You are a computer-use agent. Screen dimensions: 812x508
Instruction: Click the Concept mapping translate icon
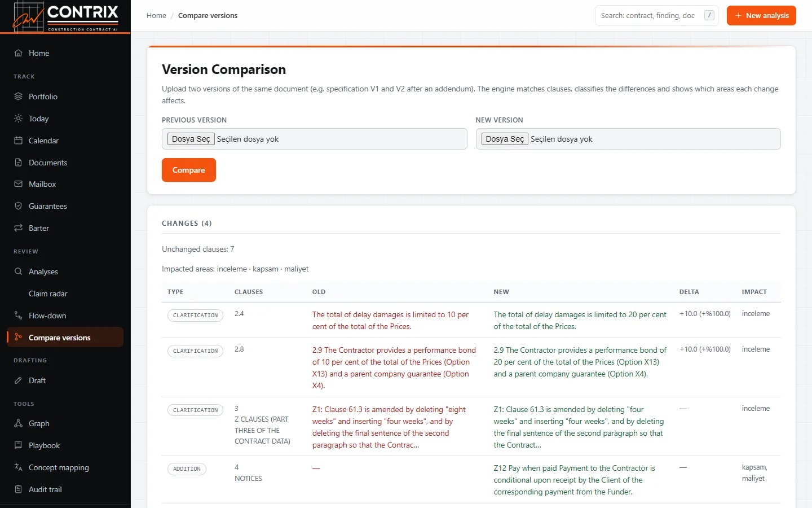(18, 467)
